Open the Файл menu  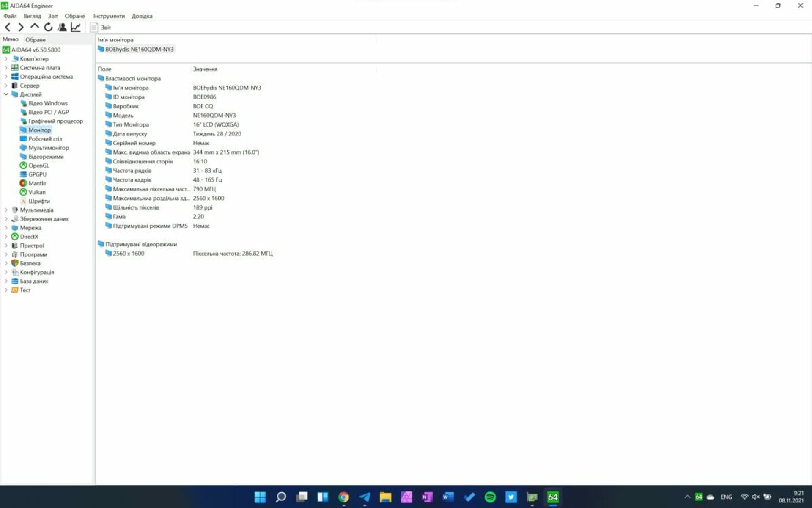click(x=10, y=16)
